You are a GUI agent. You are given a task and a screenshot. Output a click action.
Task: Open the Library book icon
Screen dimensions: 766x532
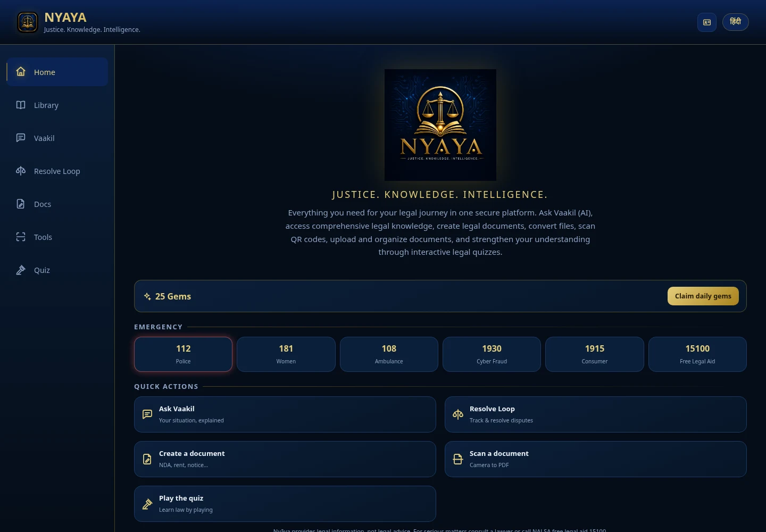point(21,105)
